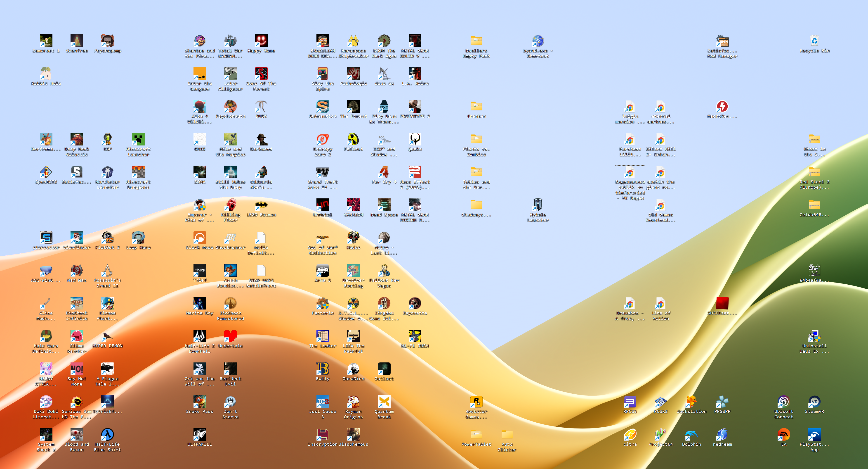868x469 pixels.
Task: Select the LEGO Batman icon
Action: [x=261, y=205]
